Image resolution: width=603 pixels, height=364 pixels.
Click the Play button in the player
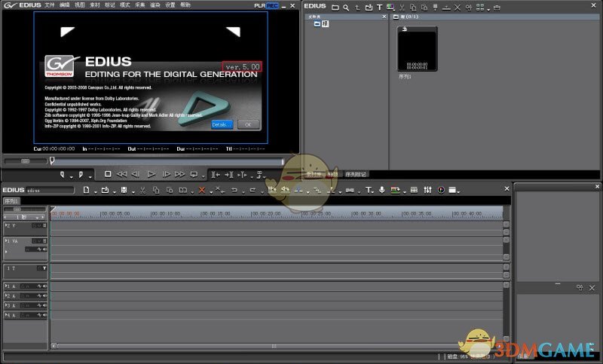tap(152, 174)
